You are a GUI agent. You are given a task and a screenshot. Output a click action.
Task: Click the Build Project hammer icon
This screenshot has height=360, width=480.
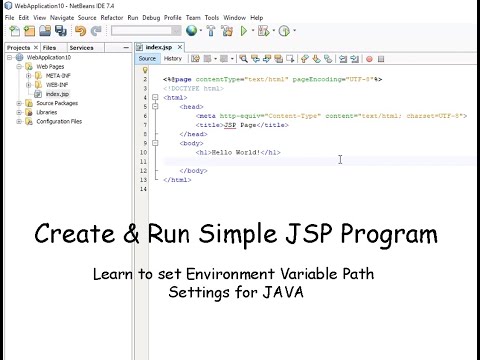pos(211,31)
